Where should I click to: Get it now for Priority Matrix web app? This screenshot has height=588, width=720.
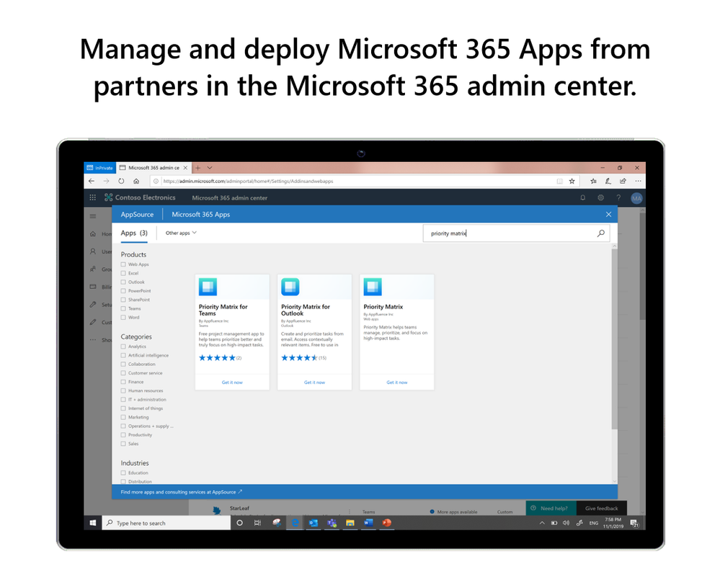coord(396,383)
